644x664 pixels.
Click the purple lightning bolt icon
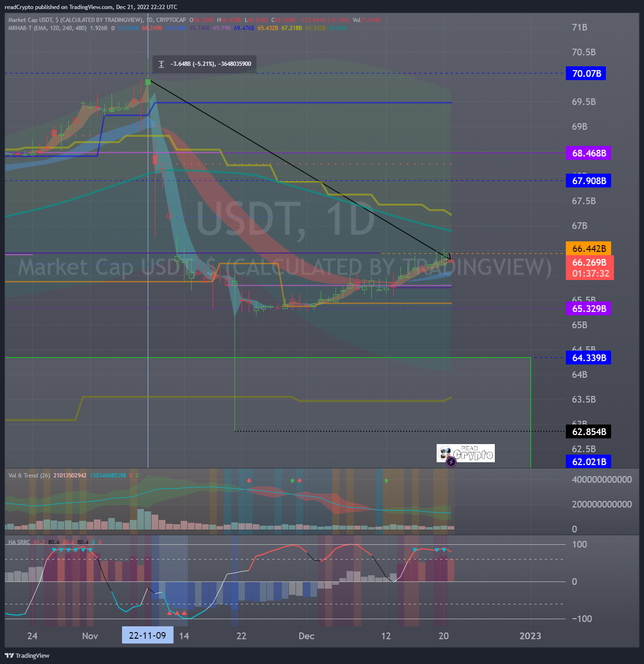451,462
